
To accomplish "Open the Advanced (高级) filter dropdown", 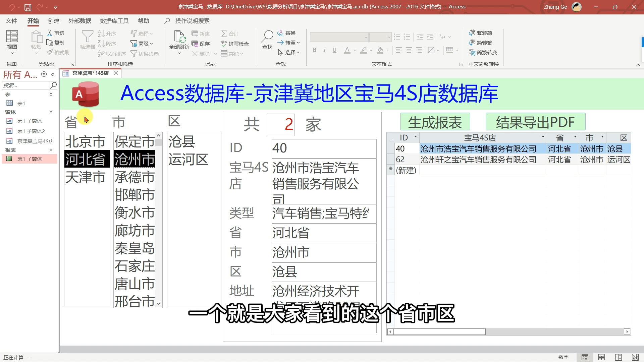I will click(142, 44).
